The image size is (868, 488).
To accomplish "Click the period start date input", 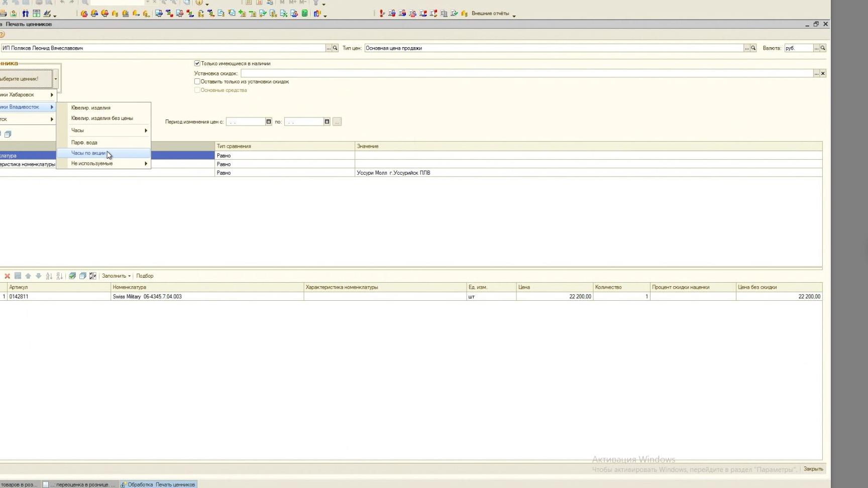I will 246,121.
